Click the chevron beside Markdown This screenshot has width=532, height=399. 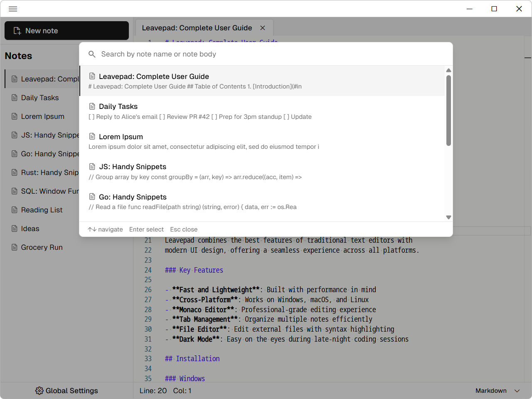(517, 391)
